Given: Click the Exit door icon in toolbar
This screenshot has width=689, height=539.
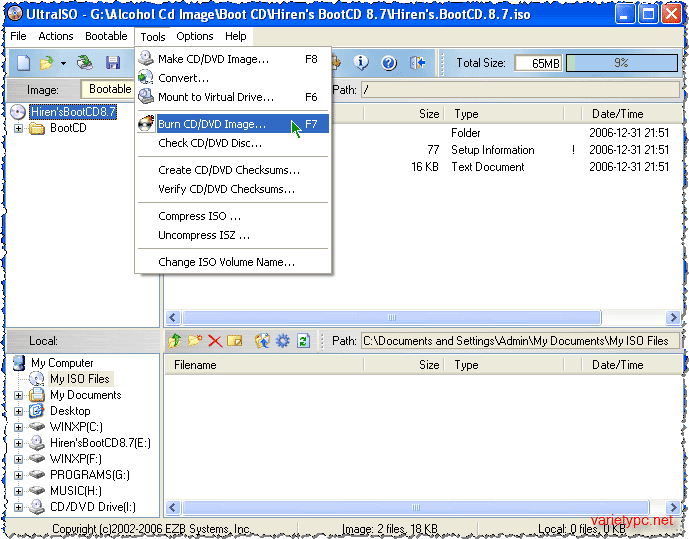Looking at the screenshot, I should tap(417, 63).
